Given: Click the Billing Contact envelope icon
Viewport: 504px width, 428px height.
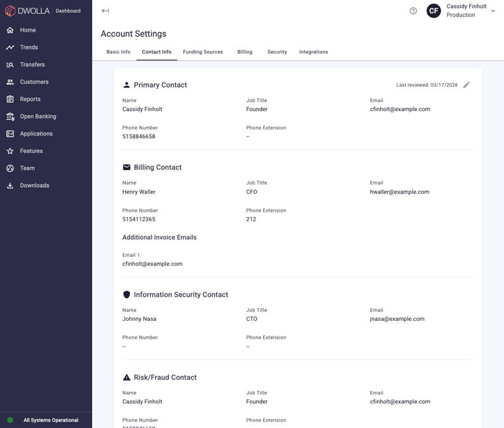Looking at the screenshot, I should 127,167.
